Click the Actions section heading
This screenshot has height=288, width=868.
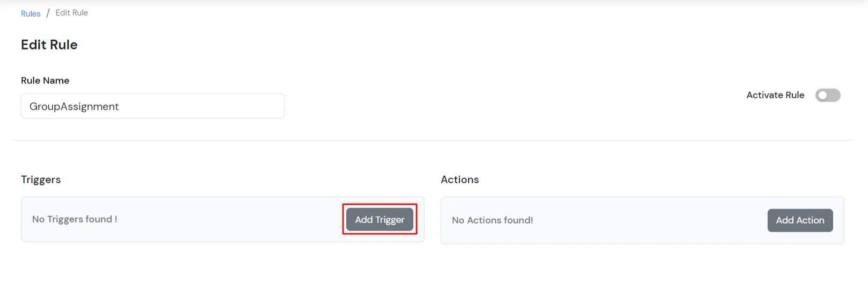pyautogui.click(x=459, y=179)
